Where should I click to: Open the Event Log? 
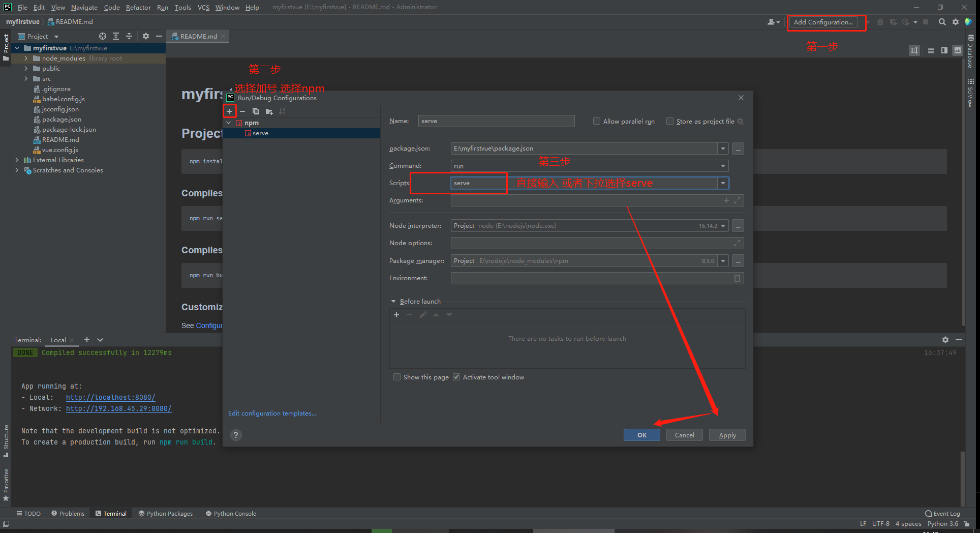point(942,514)
